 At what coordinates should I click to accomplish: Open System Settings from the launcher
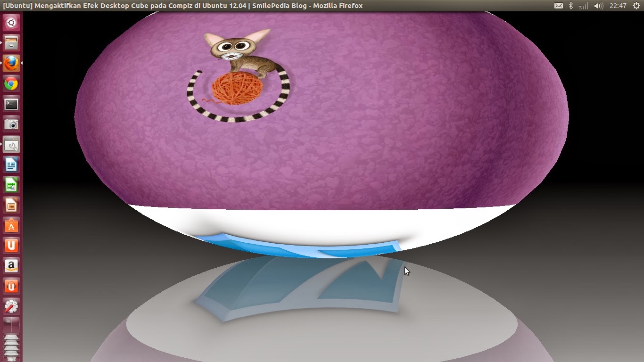tap(11, 306)
